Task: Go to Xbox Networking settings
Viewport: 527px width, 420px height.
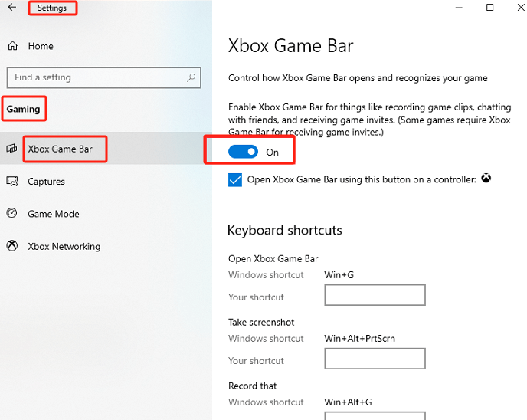Action: pyautogui.click(x=64, y=247)
